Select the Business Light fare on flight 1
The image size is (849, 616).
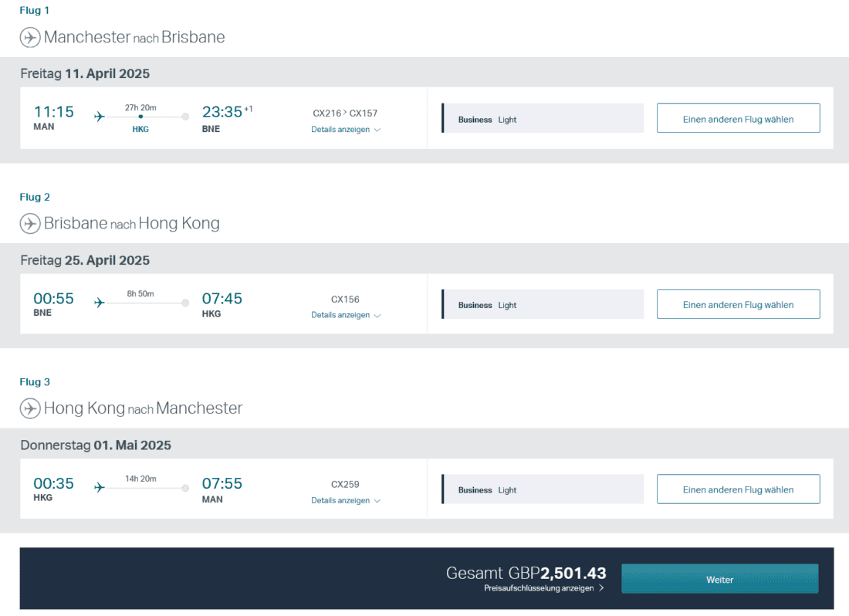click(543, 119)
